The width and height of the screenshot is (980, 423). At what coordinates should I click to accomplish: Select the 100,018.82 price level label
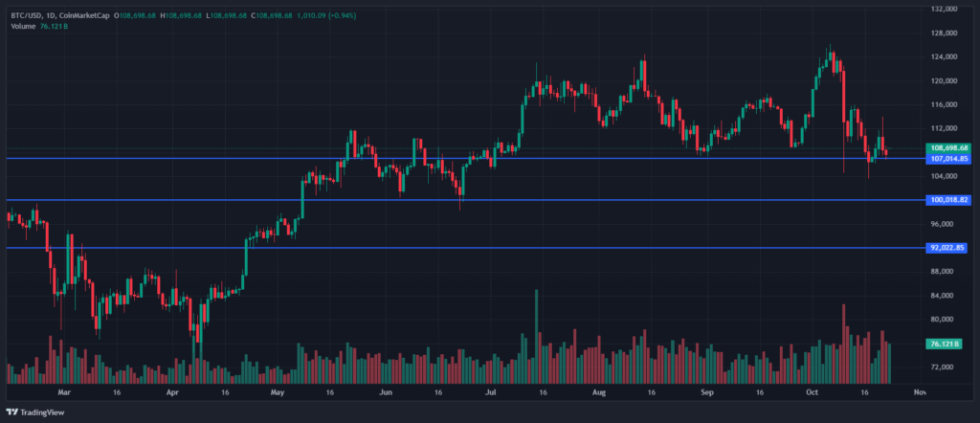pos(948,200)
